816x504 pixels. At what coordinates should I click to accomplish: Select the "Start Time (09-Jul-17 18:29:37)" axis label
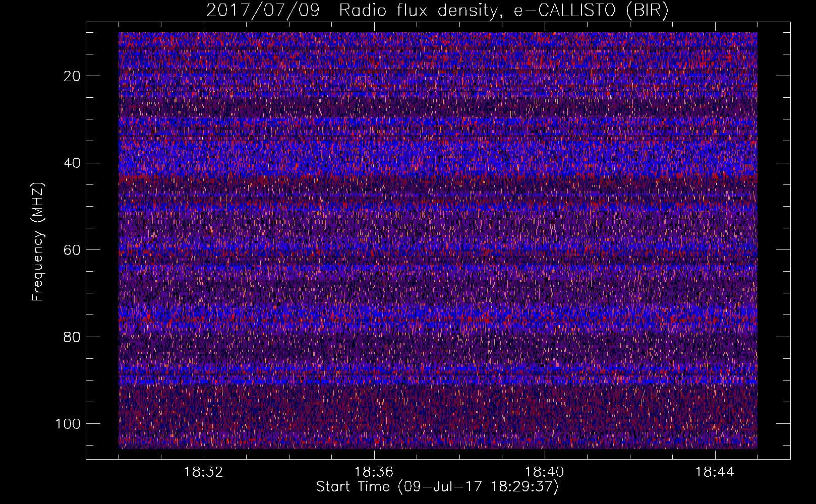pos(437,487)
